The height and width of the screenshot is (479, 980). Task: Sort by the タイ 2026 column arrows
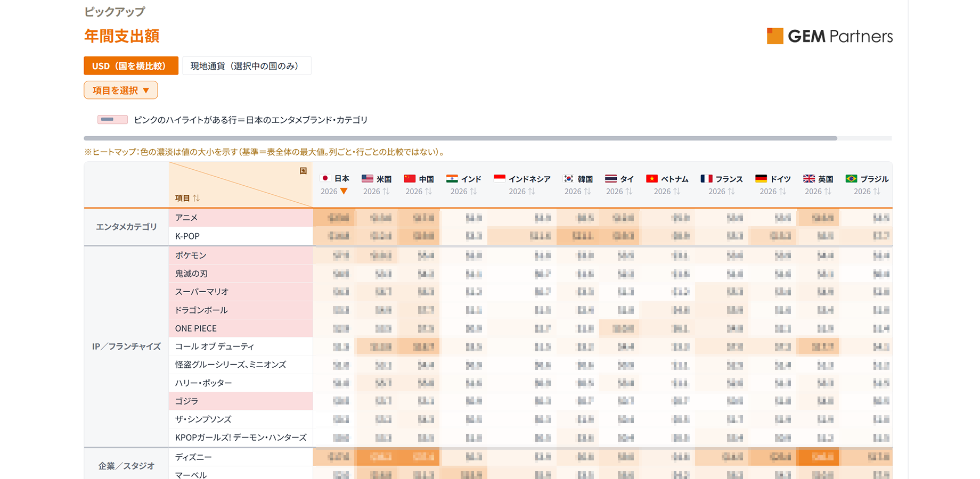coord(629,191)
